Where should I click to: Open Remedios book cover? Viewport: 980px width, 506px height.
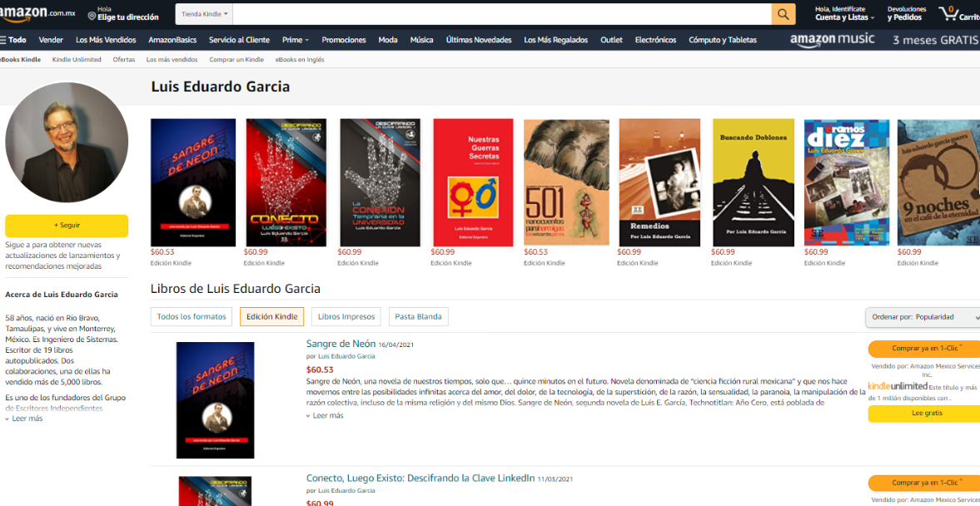click(x=659, y=182)
